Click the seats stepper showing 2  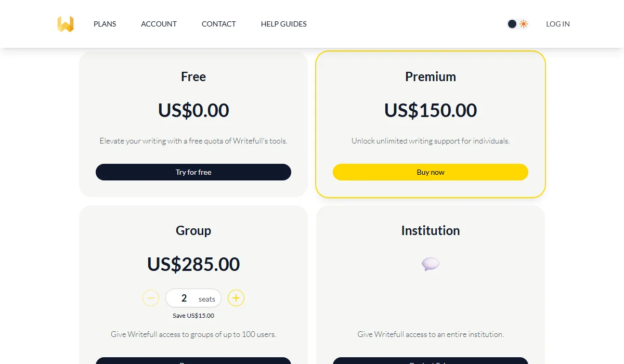tap(193, 298)
